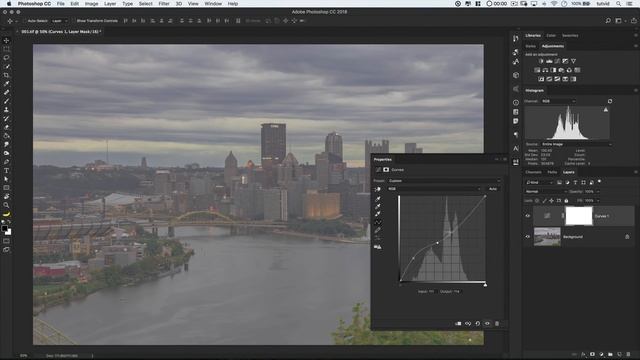Viewport: 640px width, 360px height.
Task: Activate the on-image adjustment hand tool in Curves
Action: point(378,189)
